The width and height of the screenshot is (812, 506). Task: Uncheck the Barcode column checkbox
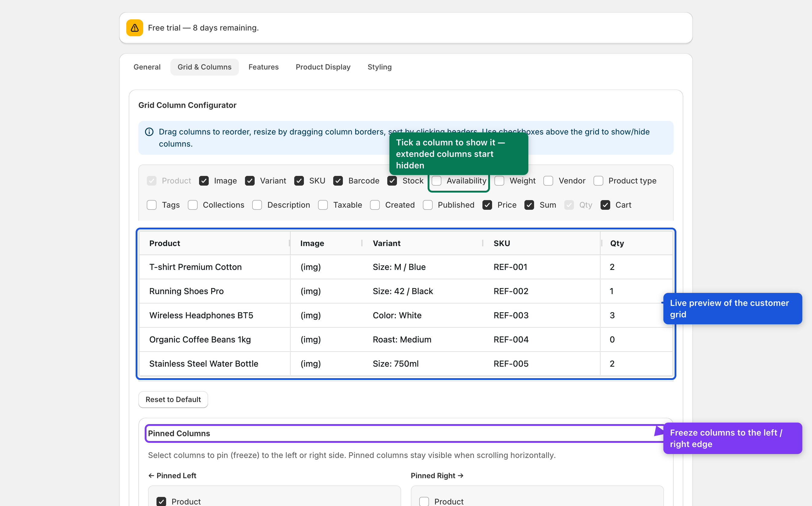338,181
